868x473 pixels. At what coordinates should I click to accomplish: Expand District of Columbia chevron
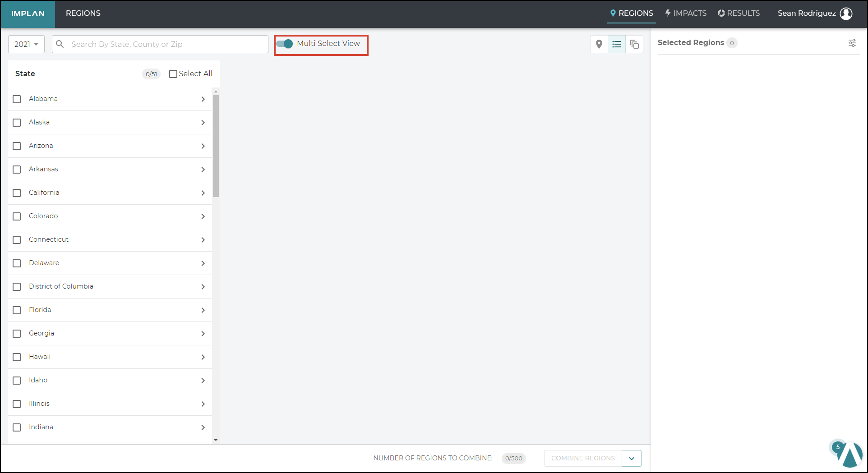point(203,287)
